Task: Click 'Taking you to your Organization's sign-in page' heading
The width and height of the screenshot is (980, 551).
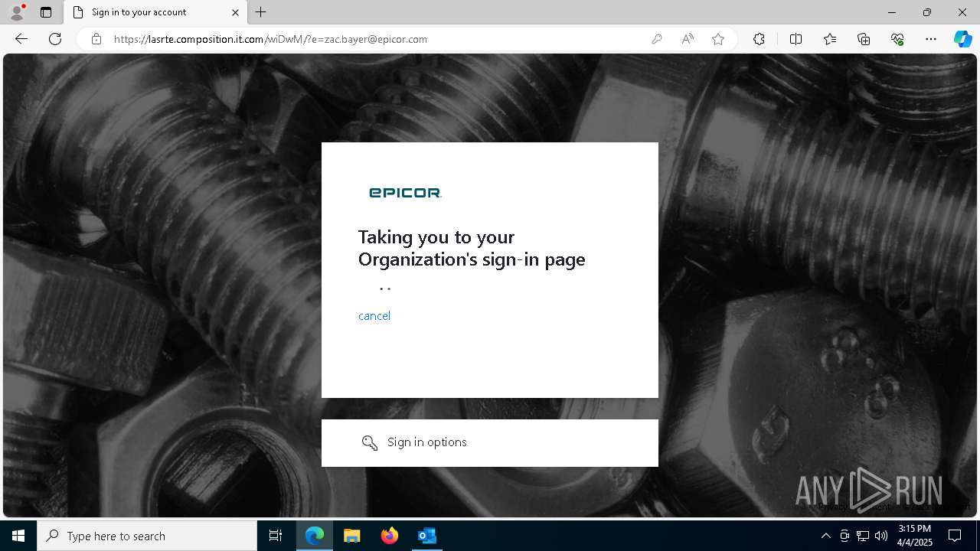Action: 472,248
